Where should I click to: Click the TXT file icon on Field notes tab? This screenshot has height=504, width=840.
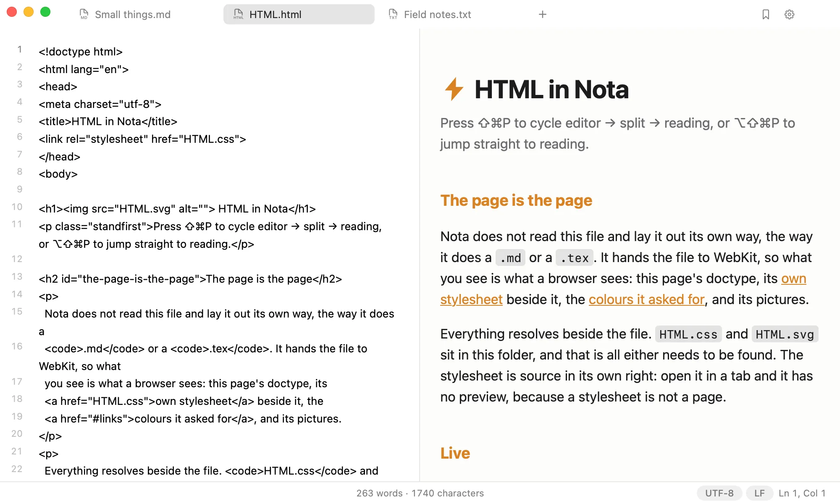coord(393,14)
